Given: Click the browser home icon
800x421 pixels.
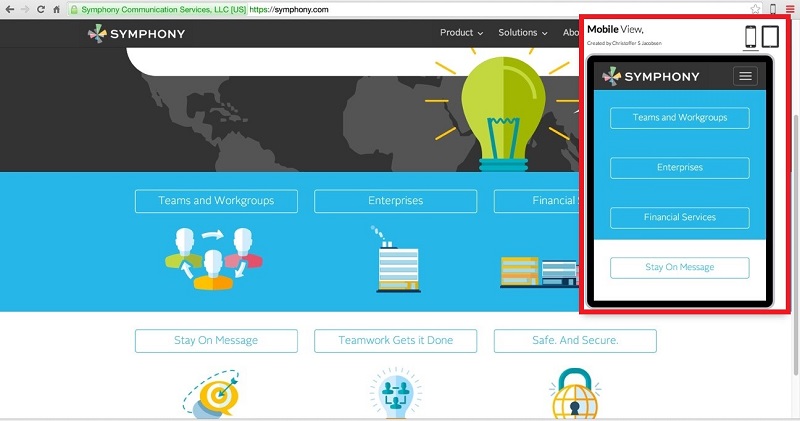Looking at the screenshot, I should click(x=56, y=9).
